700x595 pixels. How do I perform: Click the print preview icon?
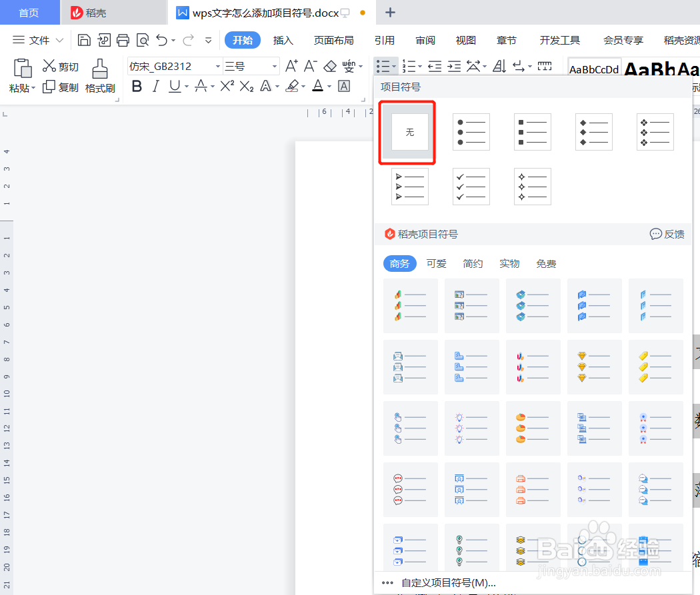click(x=142, y=40)
